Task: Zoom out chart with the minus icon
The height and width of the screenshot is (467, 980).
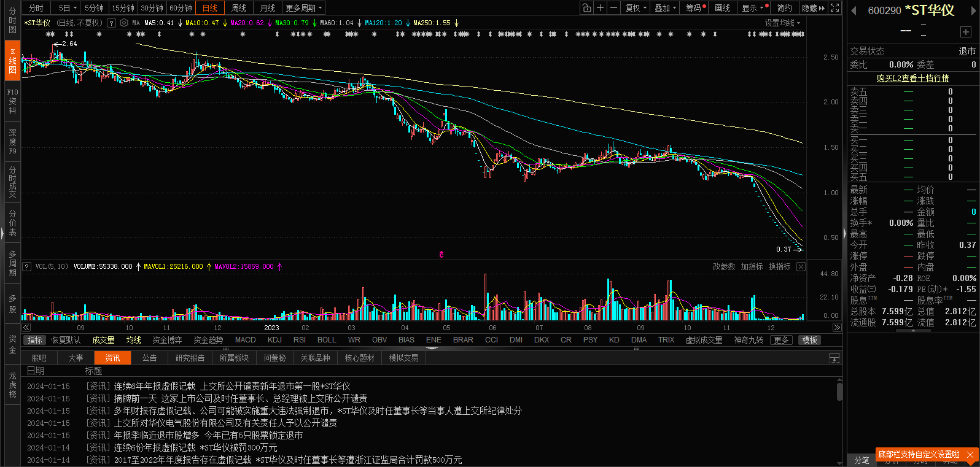Action: (613, 8)
